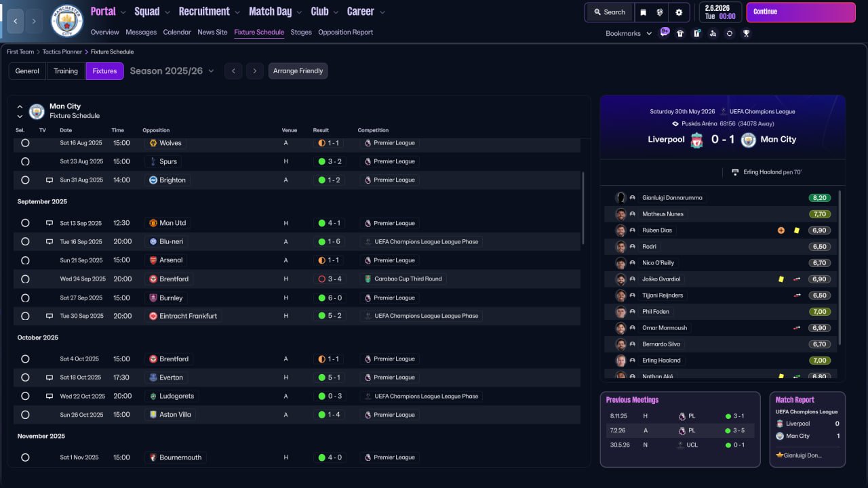The height and width of the screenshot is (488, 868).
Task: Click the Continue button
Action: tap(801, 12)
